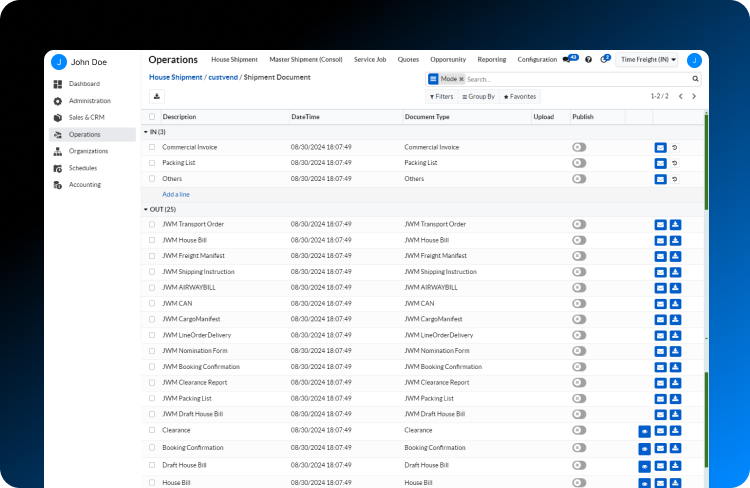Viewport: 750px width, 488px height.
Task: Download the JWM Transport Order document
Action: coord(675,224)
